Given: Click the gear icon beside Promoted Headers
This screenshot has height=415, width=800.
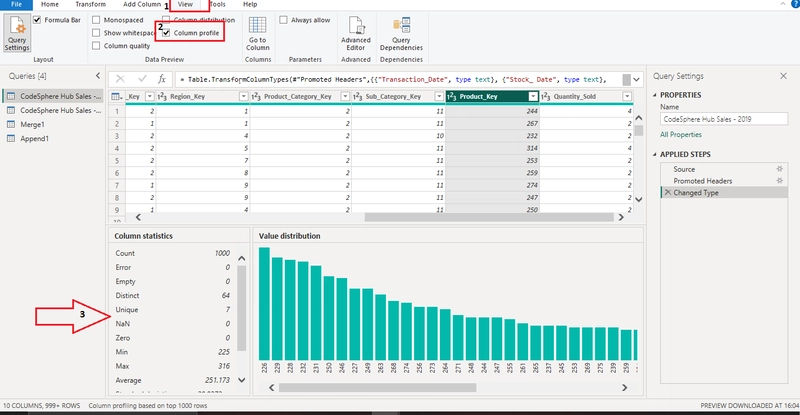Looking at the screenshot, I should pyautogui.click(x=779, y=181).
